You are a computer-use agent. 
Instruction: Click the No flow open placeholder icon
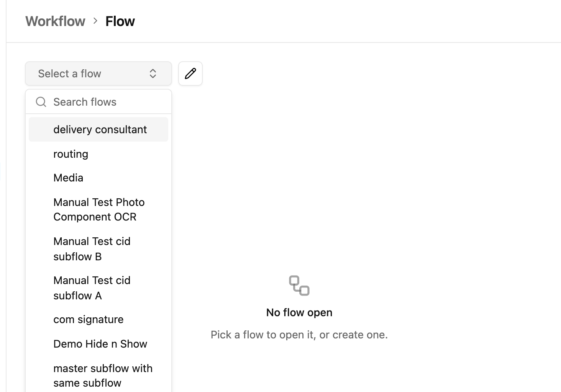[x=299, y=286]
